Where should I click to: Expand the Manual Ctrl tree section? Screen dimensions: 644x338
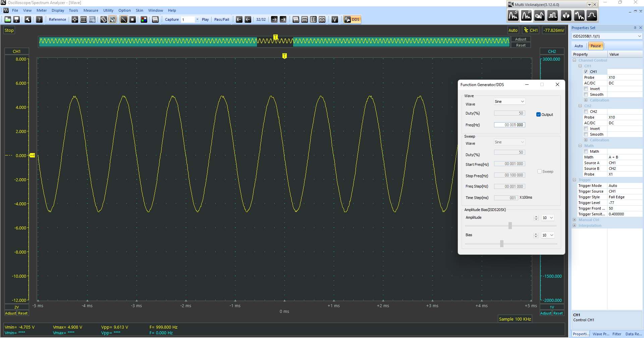pyautogui.click(x=575, y=220)
